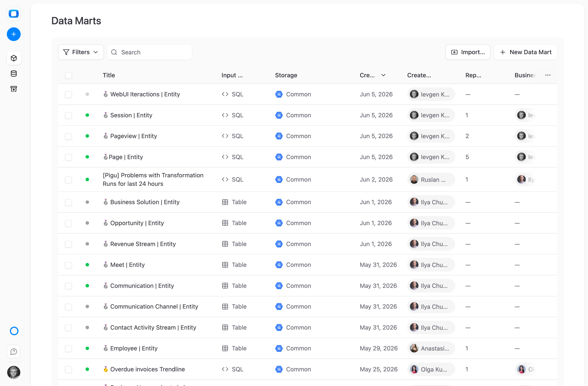Click the blue plus create button

coord(13,34)
